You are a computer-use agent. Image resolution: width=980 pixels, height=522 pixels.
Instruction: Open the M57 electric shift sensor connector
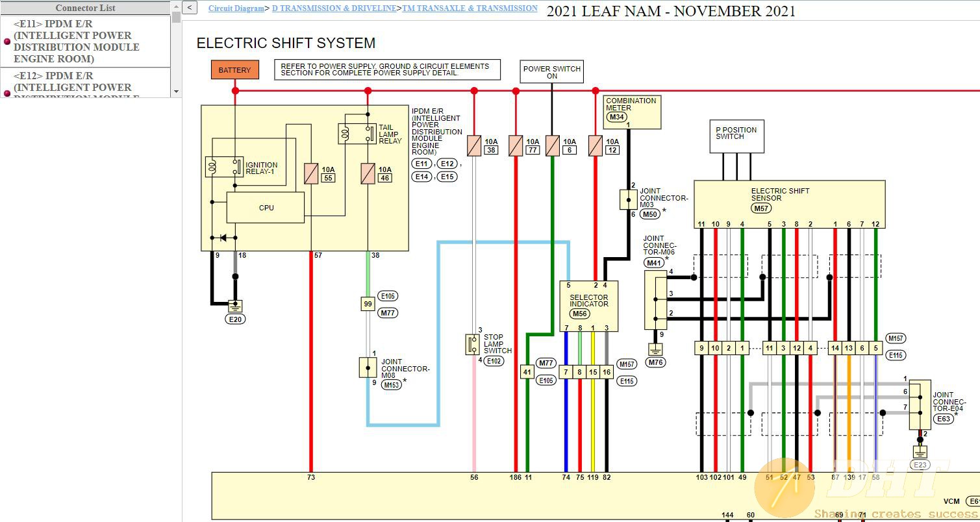coord(761,208)
